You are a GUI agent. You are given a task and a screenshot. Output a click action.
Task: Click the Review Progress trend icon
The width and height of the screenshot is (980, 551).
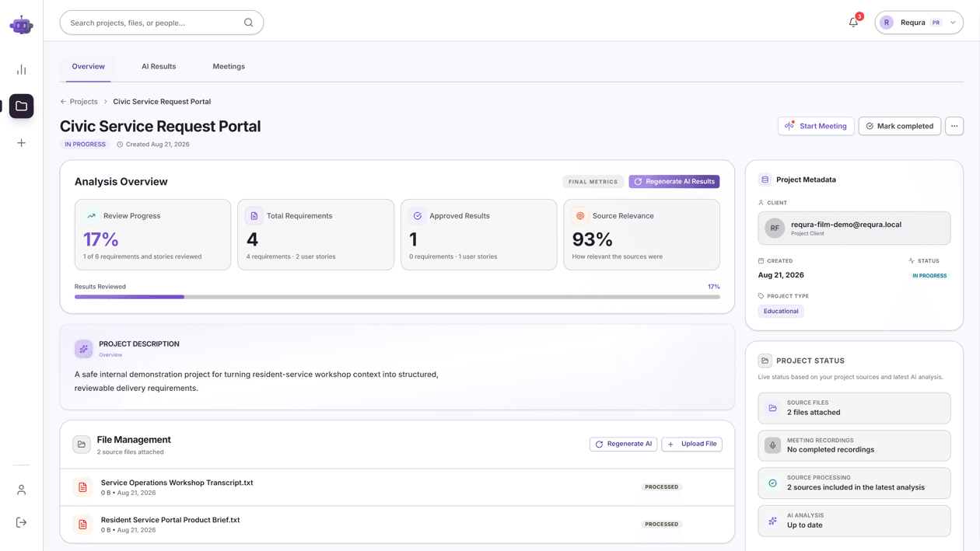pos(92,216)
